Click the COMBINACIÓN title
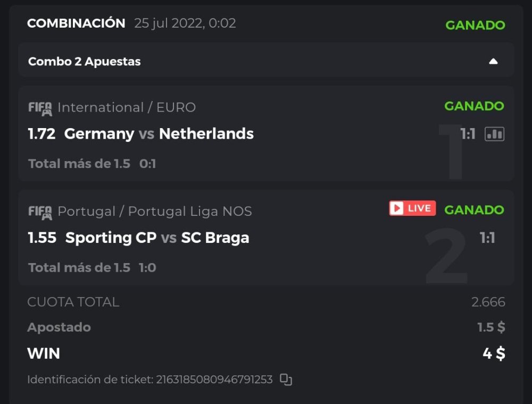This screenshot has height=404, width=532. point(76,23)
